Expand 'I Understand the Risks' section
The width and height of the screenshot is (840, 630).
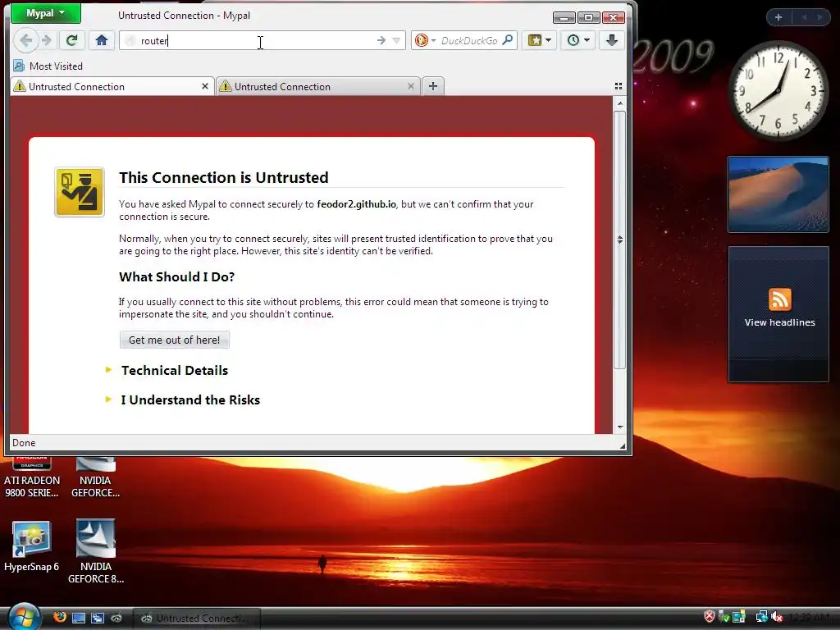[x=190, y=400]
